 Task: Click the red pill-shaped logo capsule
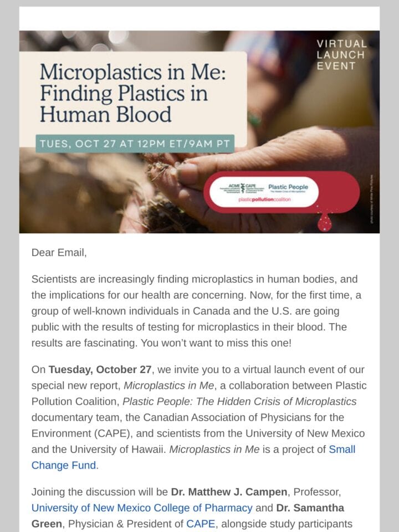(282, 192)
